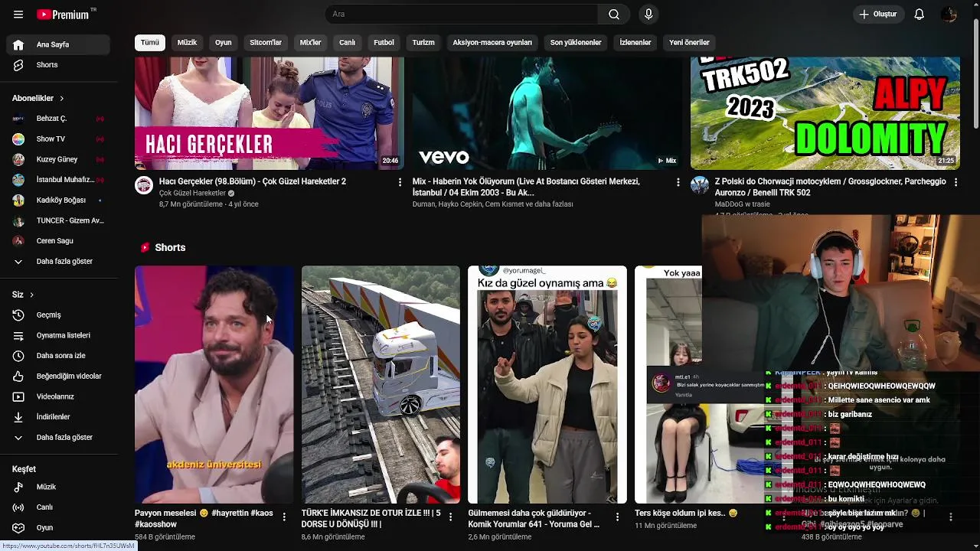Open Show TV channel subscription
This screenshot has height=551, width=980.
pyautogui.click(x=58, y=139)
